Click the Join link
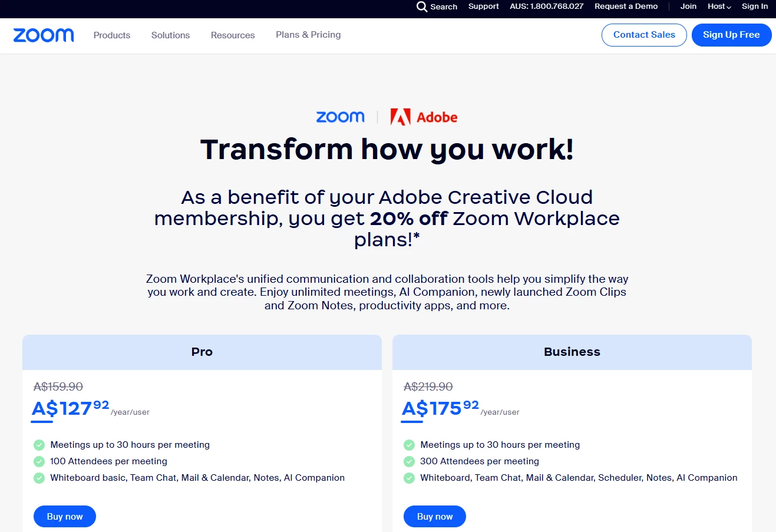 pos(688,6)
